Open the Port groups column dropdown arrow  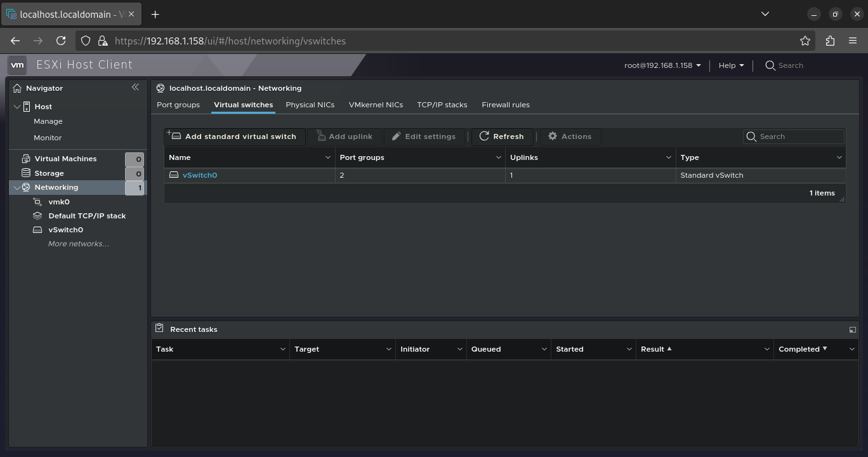click(x=499, y=157)
